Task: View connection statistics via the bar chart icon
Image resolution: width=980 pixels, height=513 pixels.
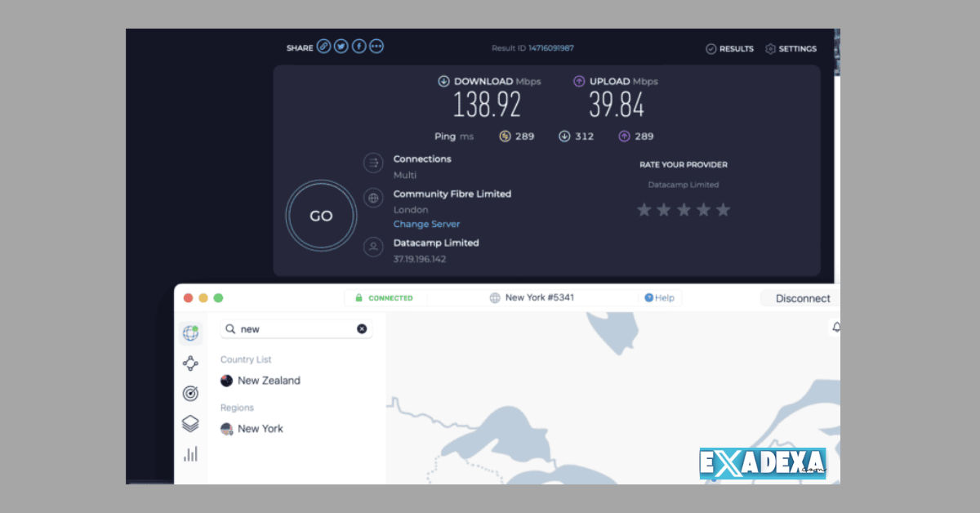Action: [190, 453]
